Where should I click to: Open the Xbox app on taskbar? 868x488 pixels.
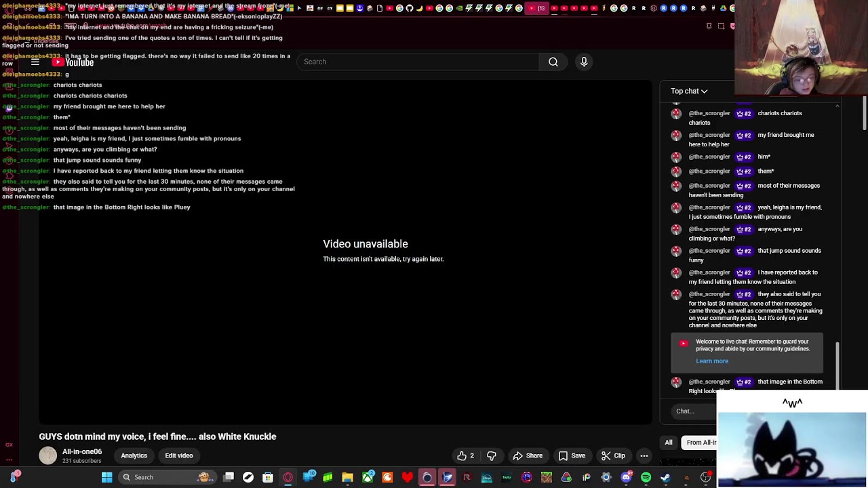click(x=368, y=477)
